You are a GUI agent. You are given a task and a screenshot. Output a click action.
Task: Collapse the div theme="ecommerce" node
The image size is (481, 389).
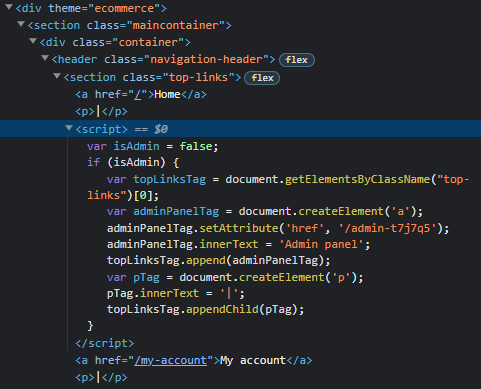click(9, 7)
